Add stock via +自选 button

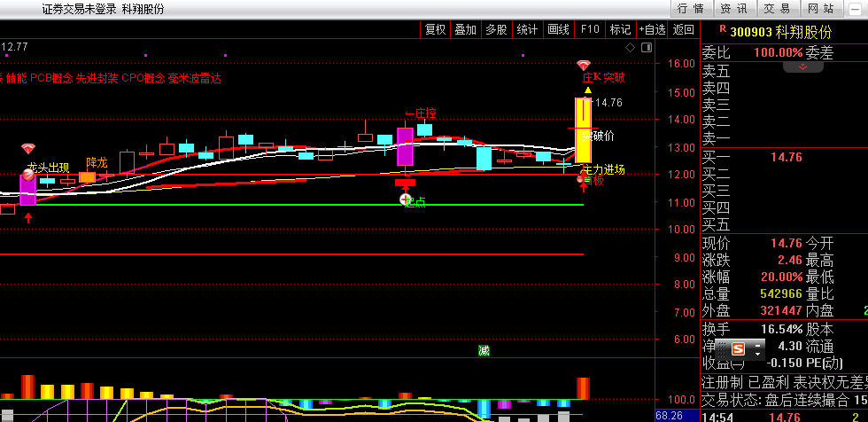coord(651,29)
